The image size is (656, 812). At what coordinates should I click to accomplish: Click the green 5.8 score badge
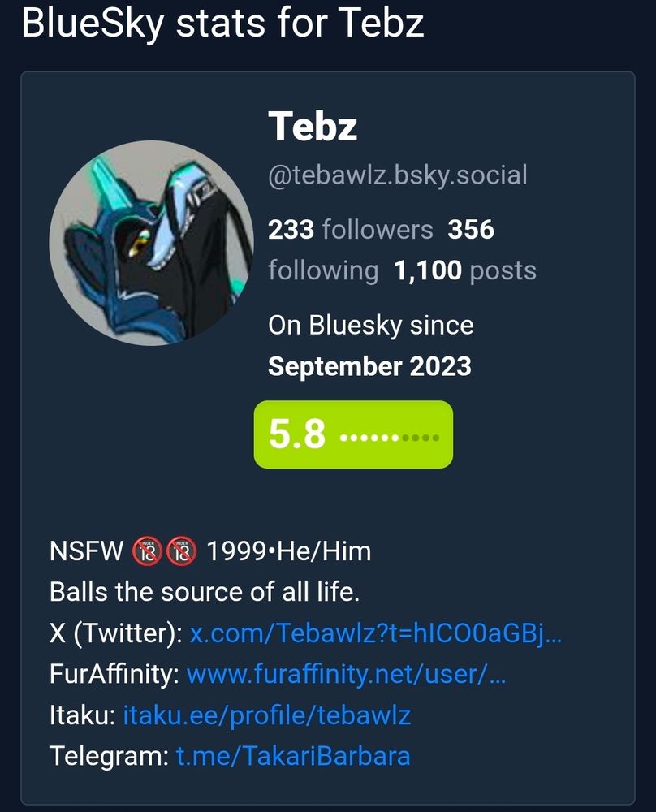coord(353,434)
